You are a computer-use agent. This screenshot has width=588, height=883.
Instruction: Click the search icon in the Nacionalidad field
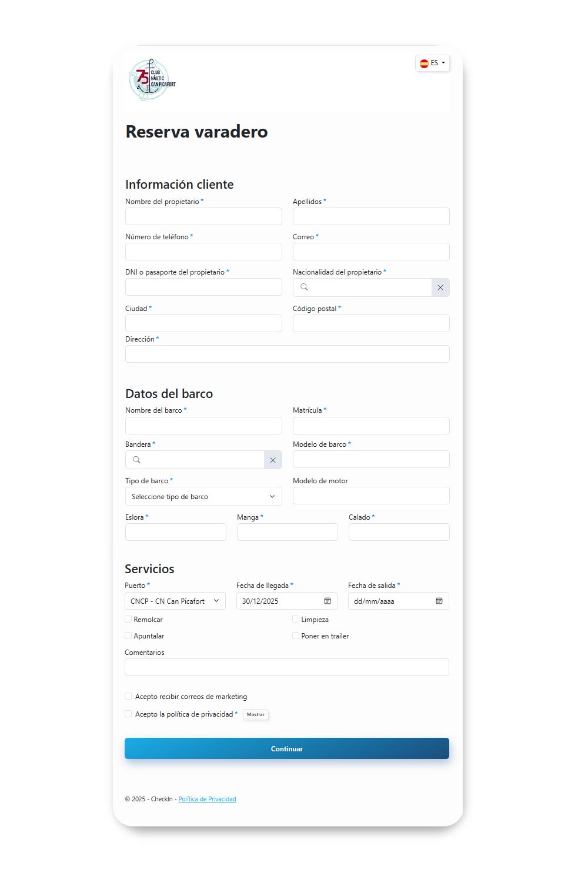coord(304,287)
